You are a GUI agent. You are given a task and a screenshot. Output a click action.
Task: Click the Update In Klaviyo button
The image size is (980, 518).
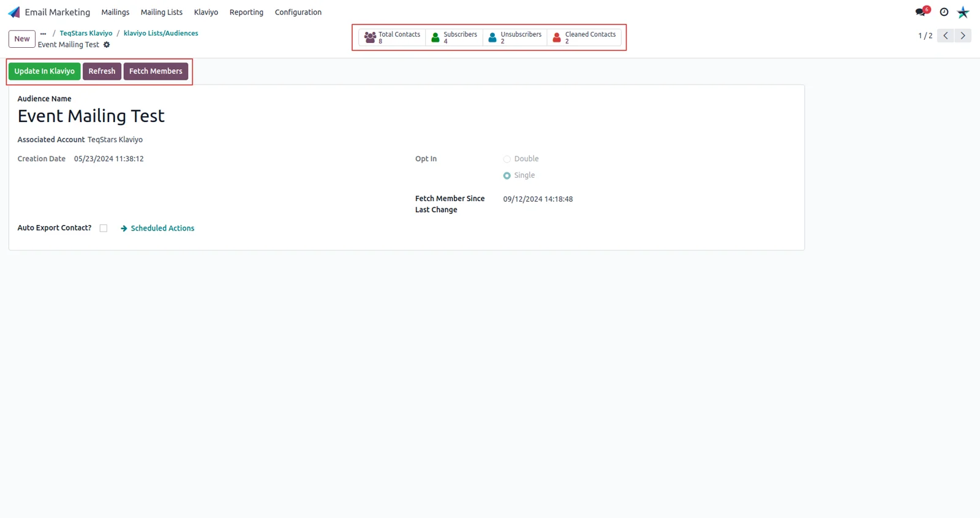[45, 71]
